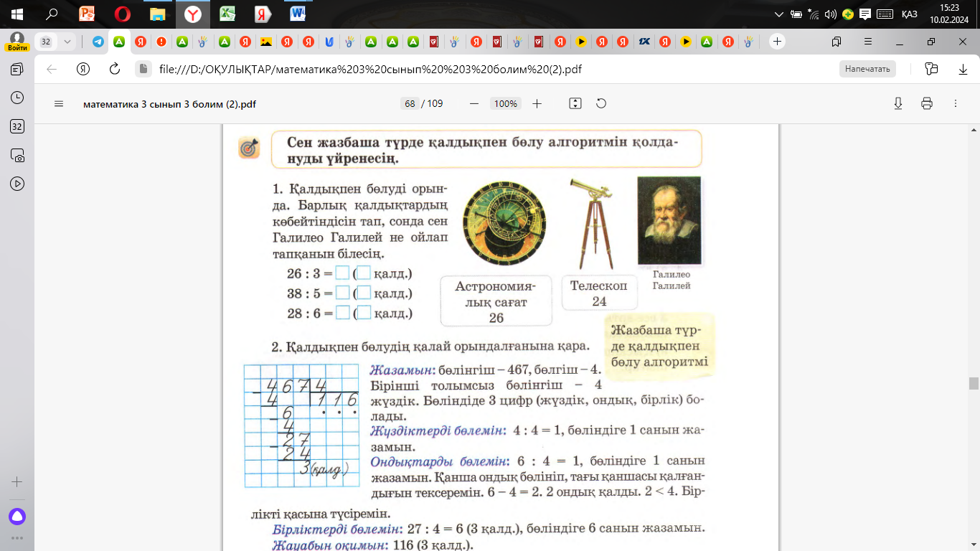
Task: Open the browser bookmarks panel icon
Action: [x=837, y=42]
